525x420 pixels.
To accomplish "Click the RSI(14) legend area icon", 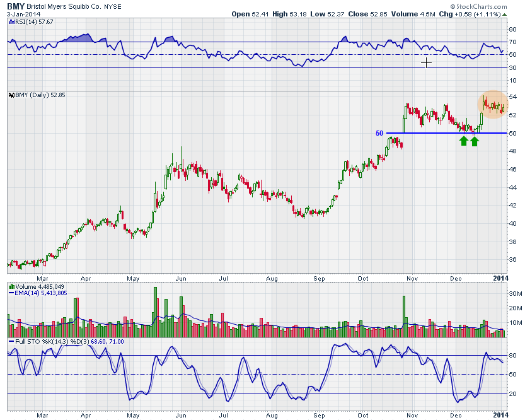I will click(x=11, y=22).
